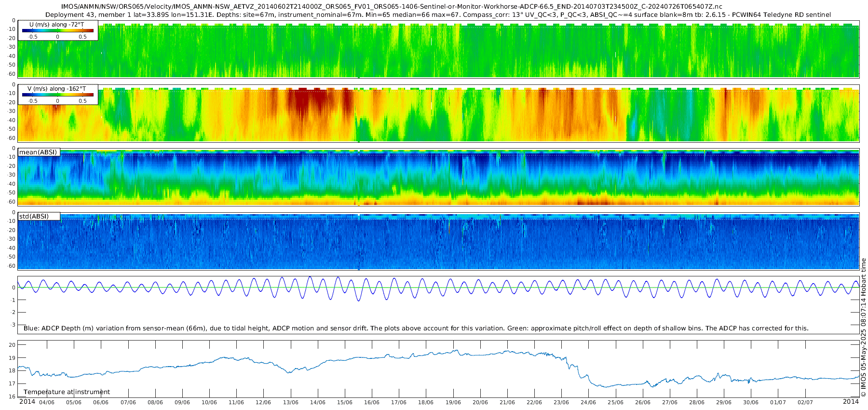Click the std ABSI heatmap plot
Viewport: 868px width, 410px height.
(x=438, y=241)
